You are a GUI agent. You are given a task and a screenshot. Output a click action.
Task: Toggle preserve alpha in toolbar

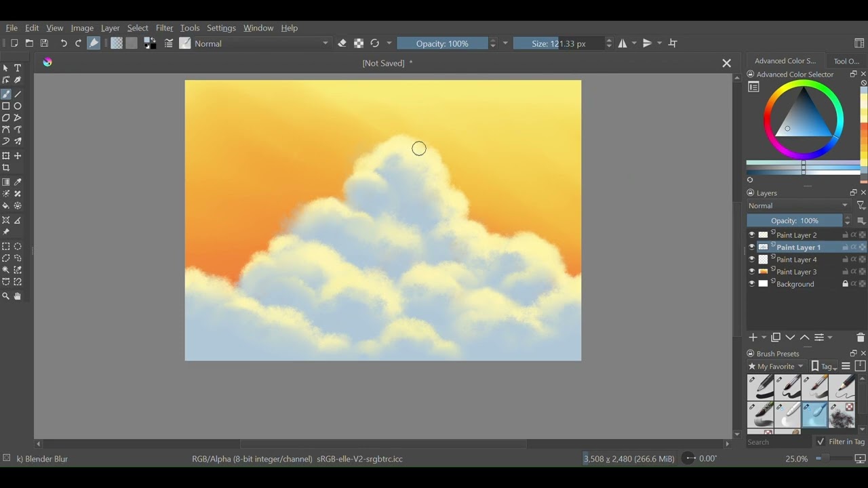pyautogui.click(x=359, y=43)
